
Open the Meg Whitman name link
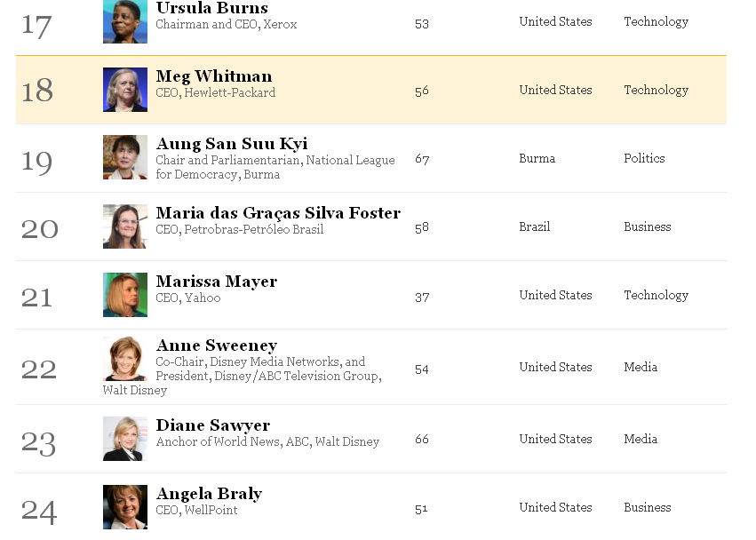pos(213,76)
